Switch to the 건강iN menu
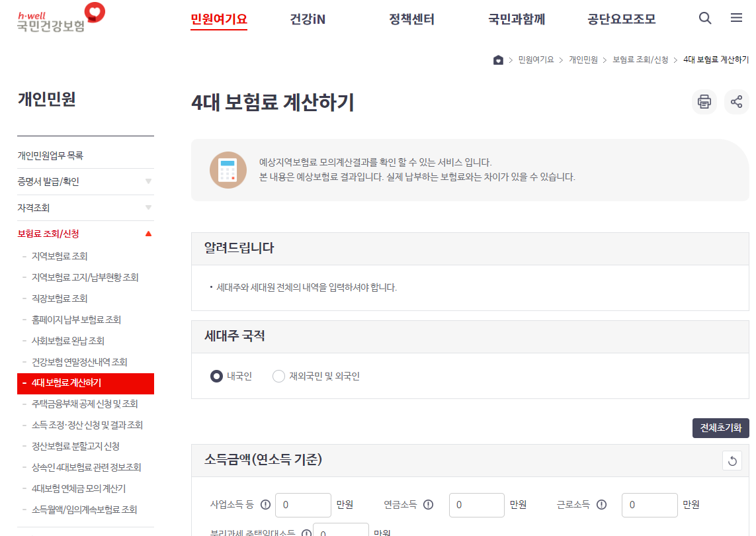This screenshot has width=756, height=536. coord(306,20)
